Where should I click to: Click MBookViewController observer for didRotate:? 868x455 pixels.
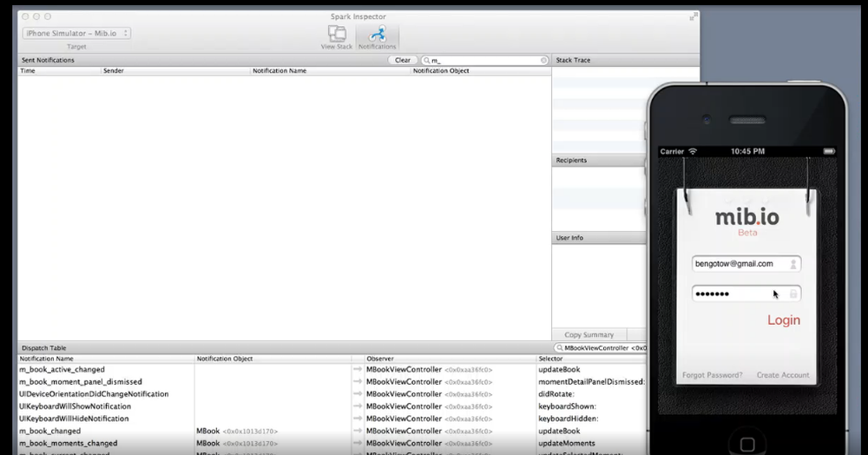429,394
